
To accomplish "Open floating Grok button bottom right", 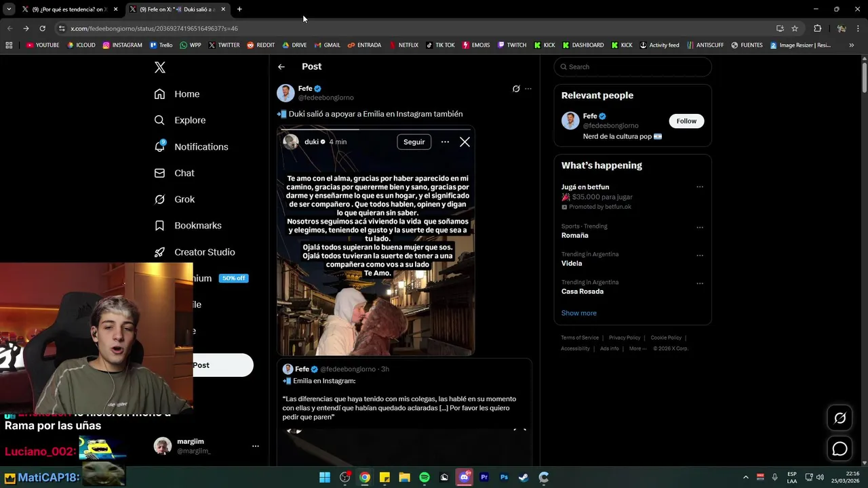I will coord(840,418).
